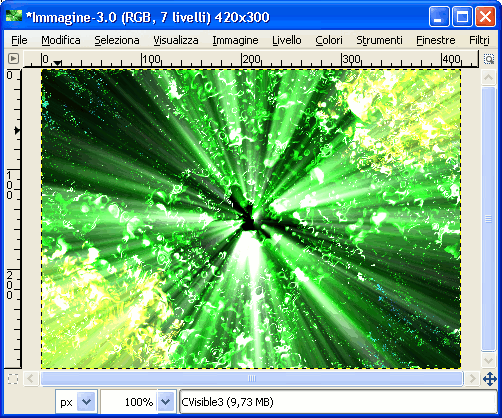502x418 pixels.
Task: Click the GIMP window title bar icon
Action: coord(14,16)
